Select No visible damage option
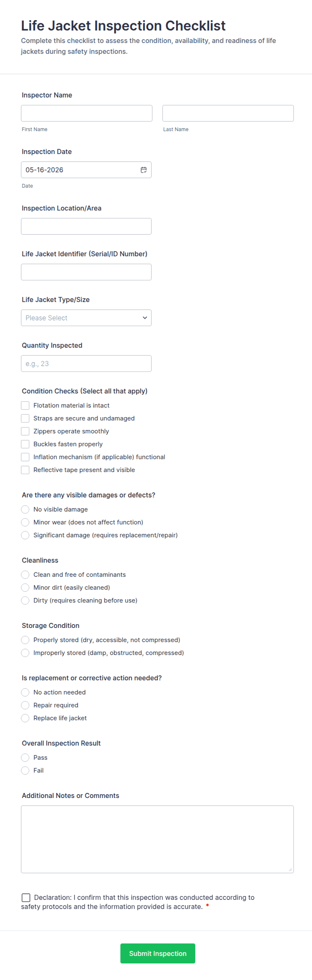This screenshot has width=312, height=980. (x=25, y=509)
